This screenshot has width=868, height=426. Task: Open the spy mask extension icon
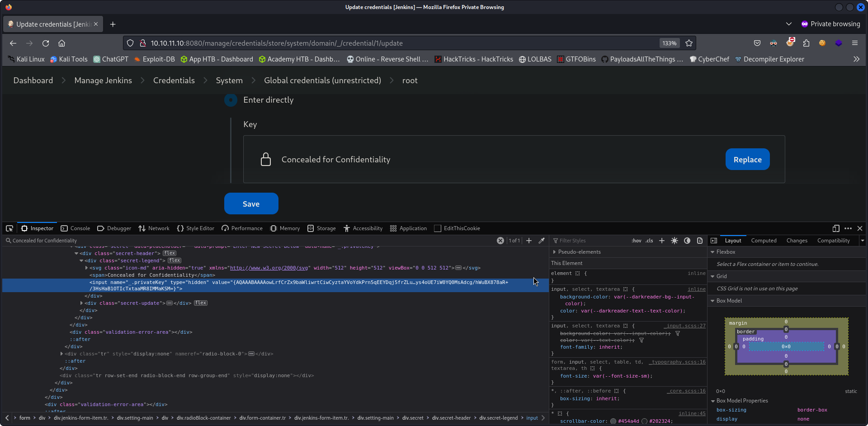coord(774,43)
